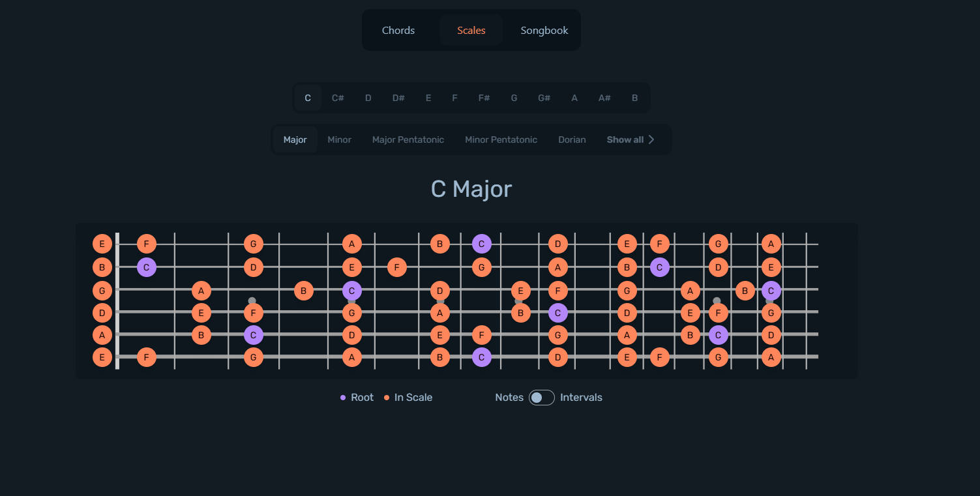The height and width of the screenshot is (496, 980).
Task: Select the Major scale button
Action: (295, 139)
